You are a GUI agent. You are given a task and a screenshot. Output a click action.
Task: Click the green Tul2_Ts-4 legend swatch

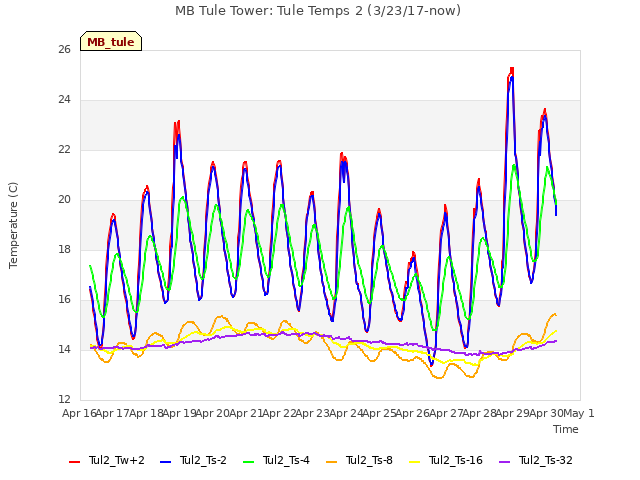click(x=248, y=462)
